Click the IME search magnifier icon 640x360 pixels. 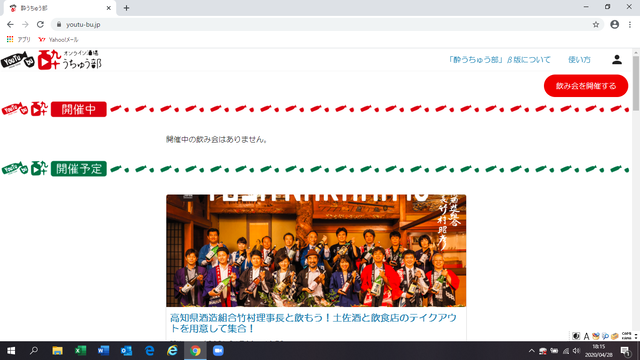pyautogui.click(x=605, y=336)
